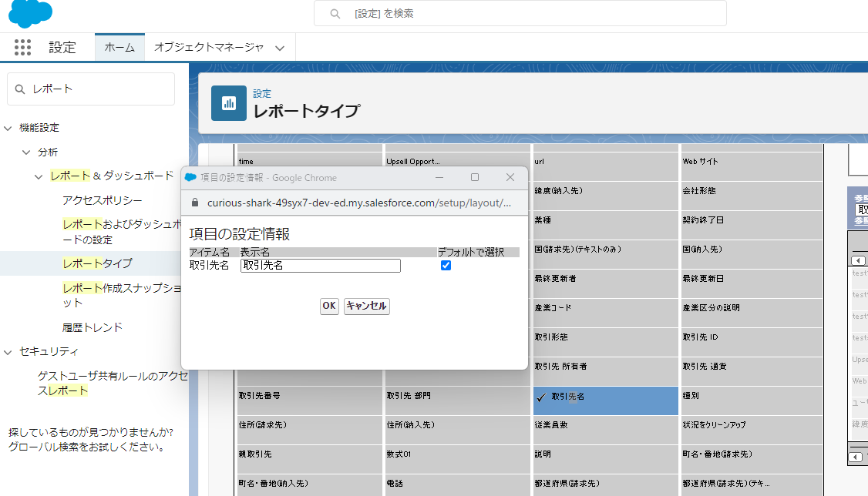The image size is (868, 496).
Task: Select the Upsell Opport... field cell
Action: pyautogui.click(x=457, y=159)
